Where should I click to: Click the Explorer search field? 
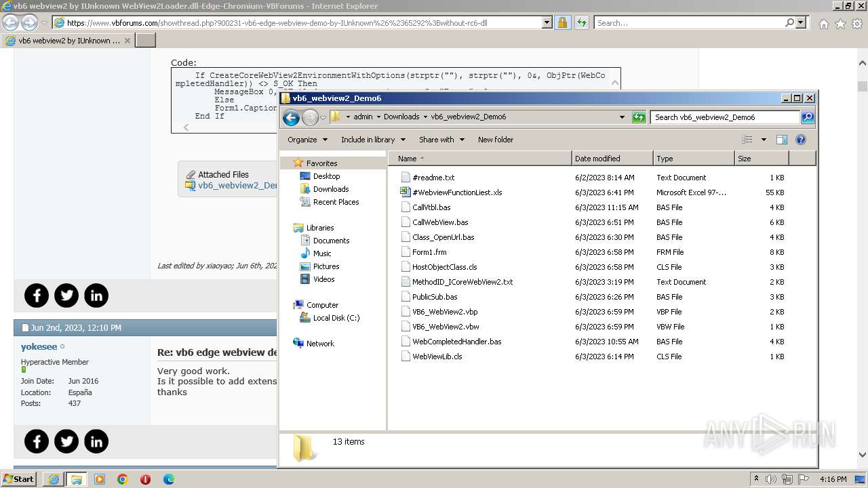(x=726, y=117)
